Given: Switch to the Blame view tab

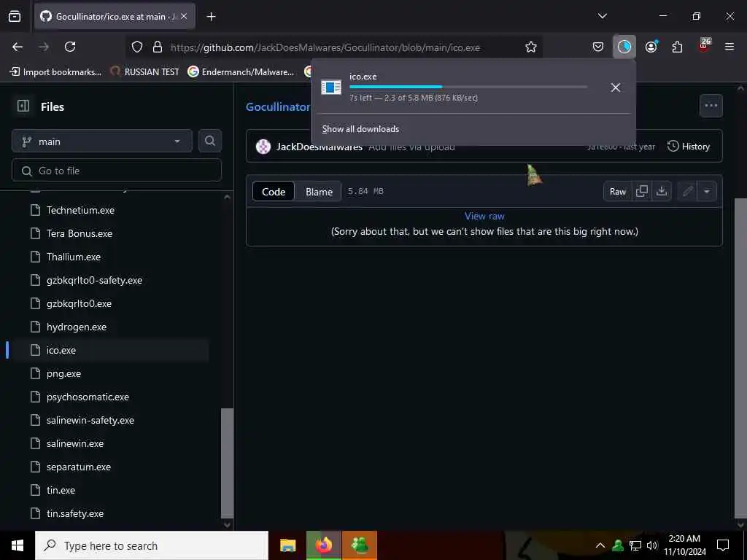Looking at the screenshot, I should tap(319, 192).
